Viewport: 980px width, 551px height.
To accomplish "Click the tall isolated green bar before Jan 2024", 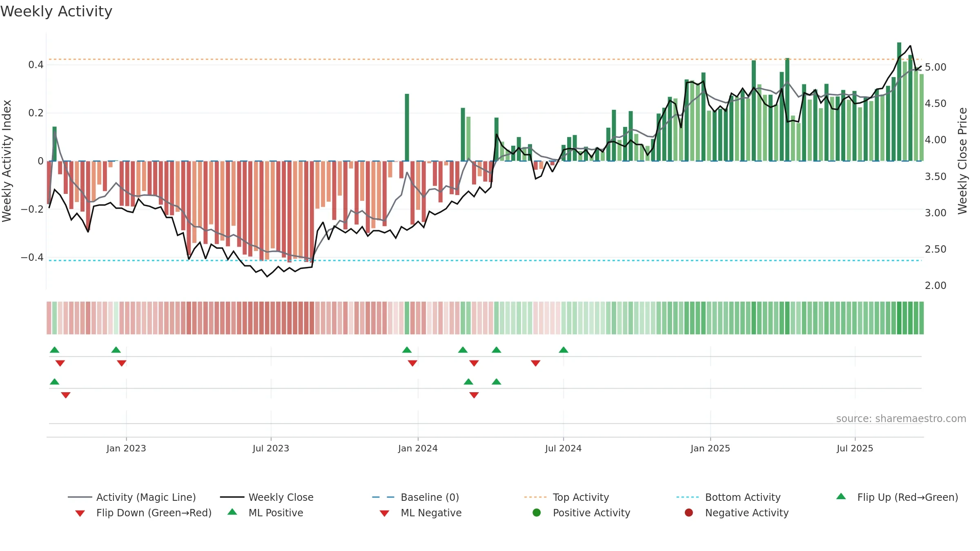I will point(407,127).
